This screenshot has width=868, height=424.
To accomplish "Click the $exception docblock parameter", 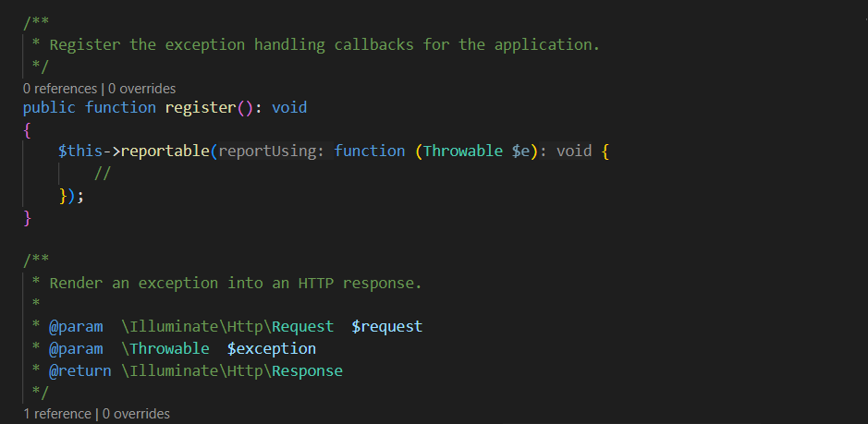I will (x=272, y=348).
